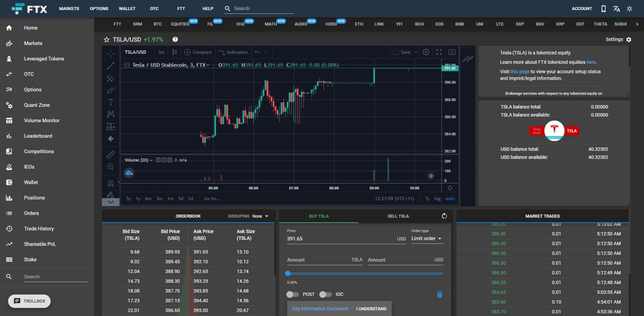
Task: Open the order calculator icon
Action: pos(439,294)
